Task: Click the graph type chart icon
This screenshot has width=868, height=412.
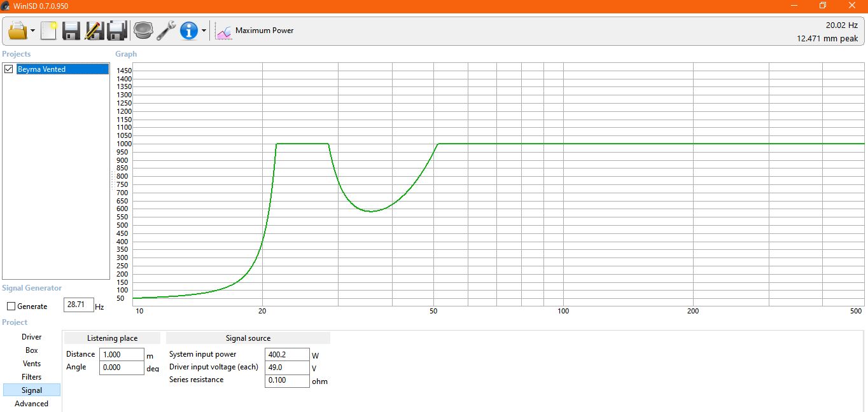Action: point(223,31)
